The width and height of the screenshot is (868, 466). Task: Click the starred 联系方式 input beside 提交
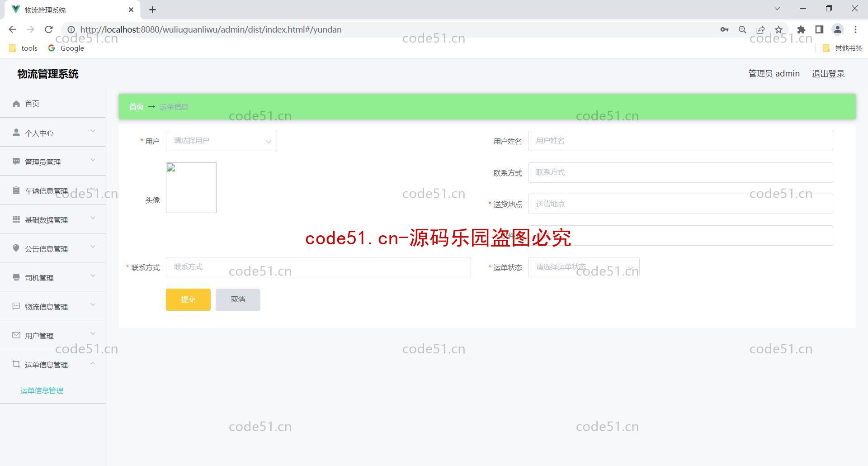tap(318, 267)
